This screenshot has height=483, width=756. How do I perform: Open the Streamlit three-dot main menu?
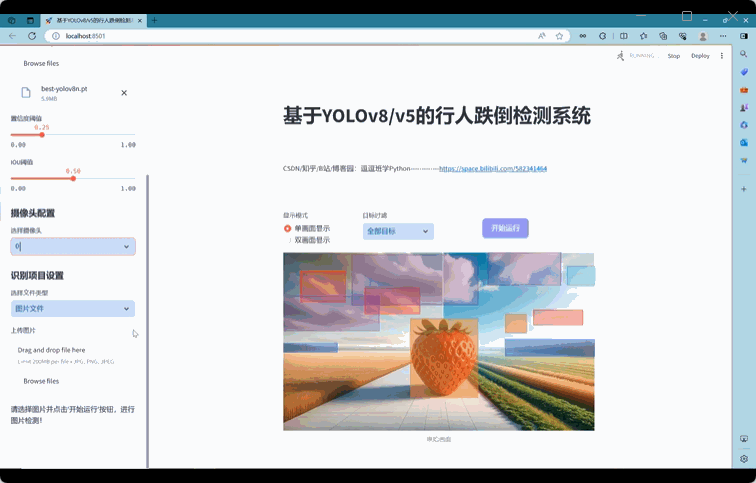pyautogui.click(x=722, y=56)
